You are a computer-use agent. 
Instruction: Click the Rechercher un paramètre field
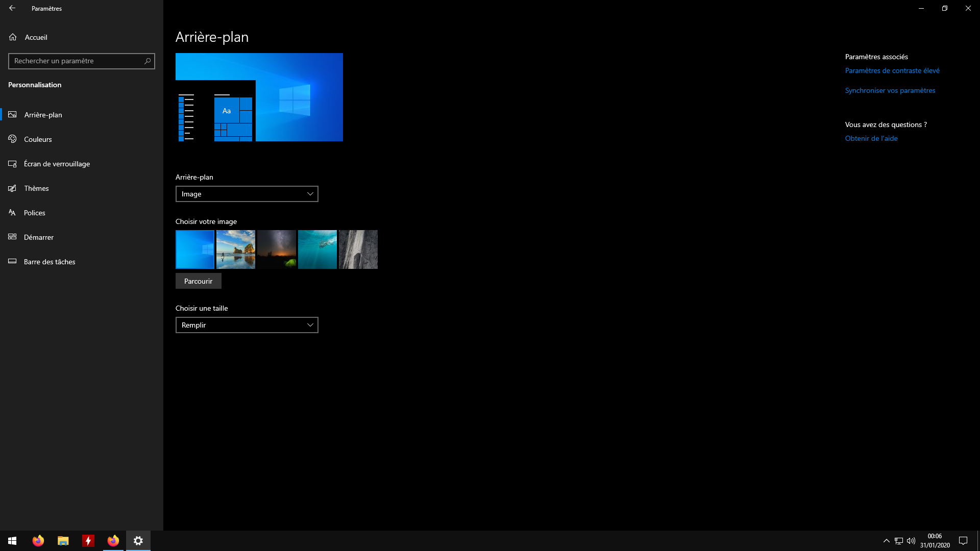pos(77,61)
